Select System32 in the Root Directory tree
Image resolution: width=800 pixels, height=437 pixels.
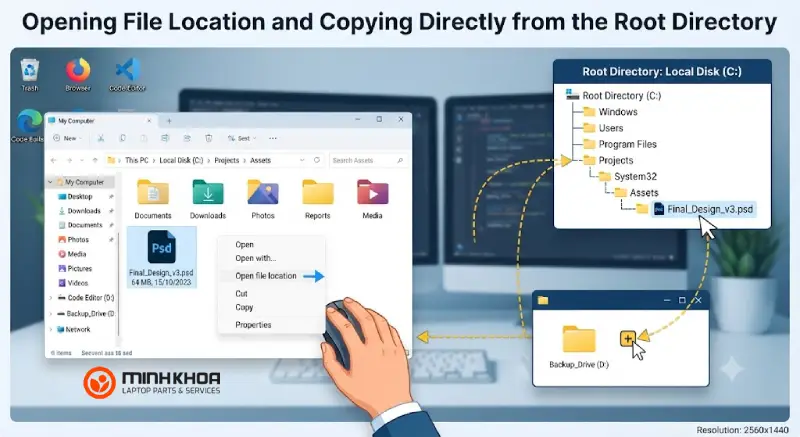628,176
